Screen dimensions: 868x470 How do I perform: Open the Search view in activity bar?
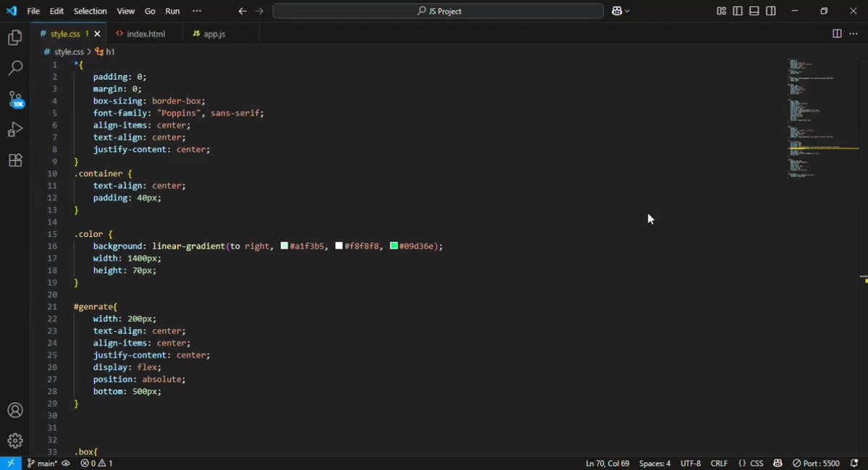[x=15, y=68]
